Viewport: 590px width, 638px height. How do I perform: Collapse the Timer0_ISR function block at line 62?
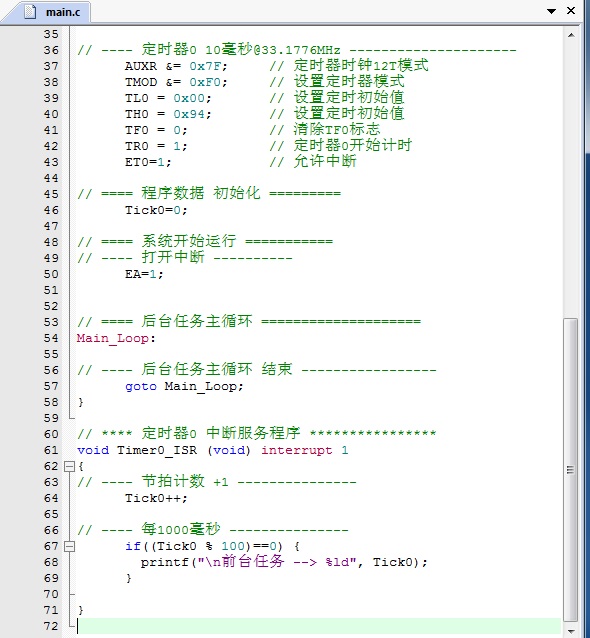coord(70,466)
